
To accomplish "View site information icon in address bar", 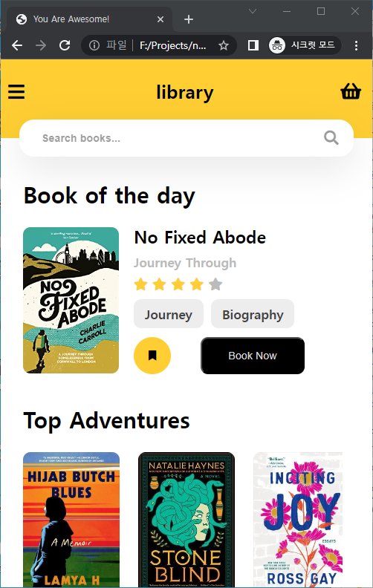I will [x=94, y=45].
